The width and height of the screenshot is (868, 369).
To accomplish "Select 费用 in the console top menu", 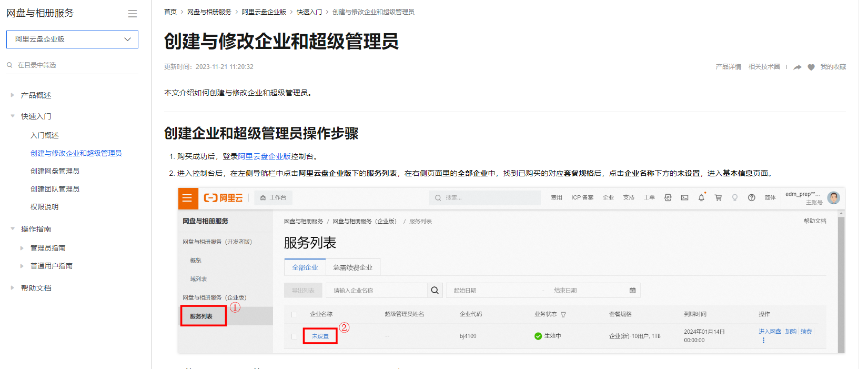I will (x=557, y=198).
